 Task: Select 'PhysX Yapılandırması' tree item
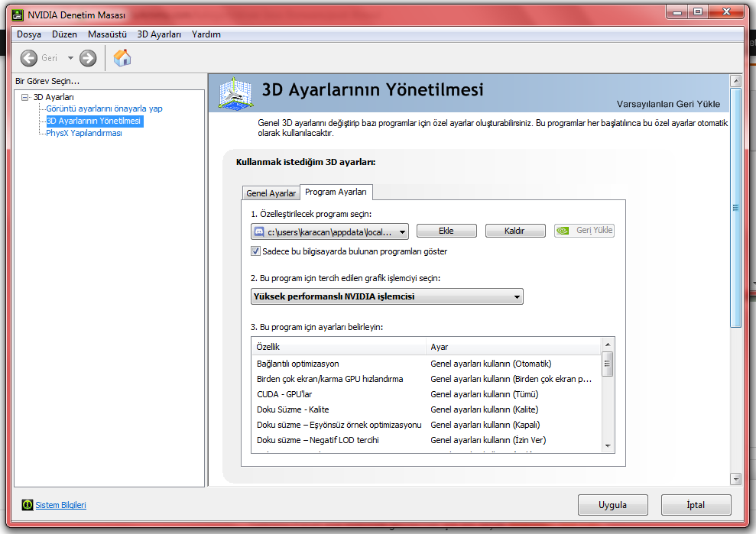tap(84, 133)
